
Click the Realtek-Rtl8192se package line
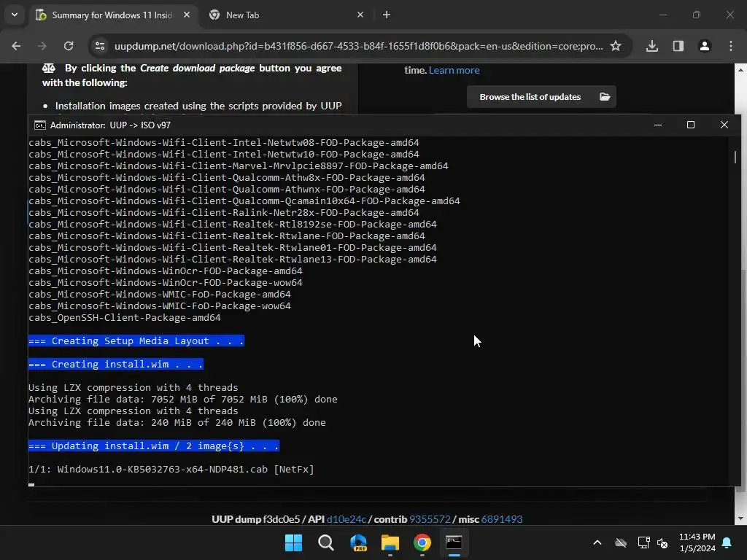coord(233,225)
